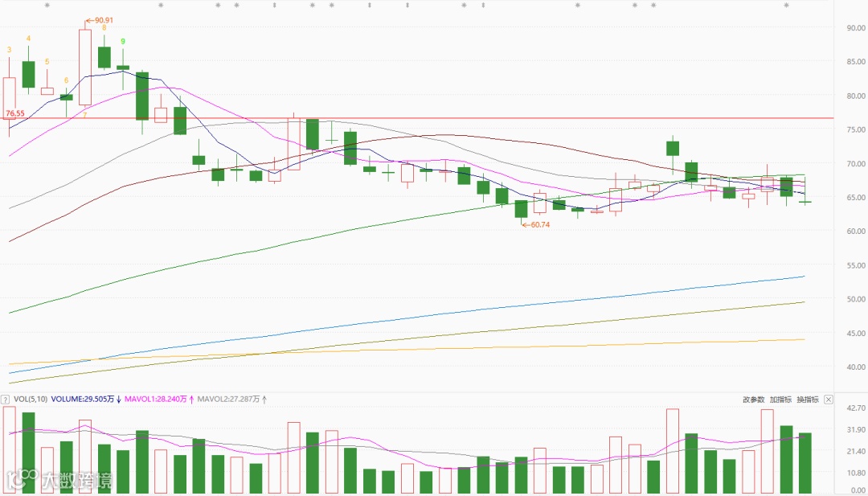Click the 76.55 horizontal price line label
This screenshot has height=496, width=868.
pyautogui.click(x=15, y=113)
